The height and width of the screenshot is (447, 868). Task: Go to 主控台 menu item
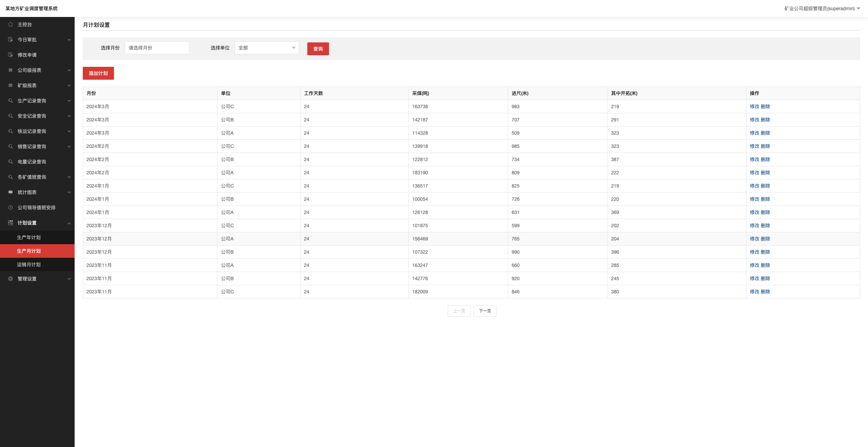[x=37, y=24]
